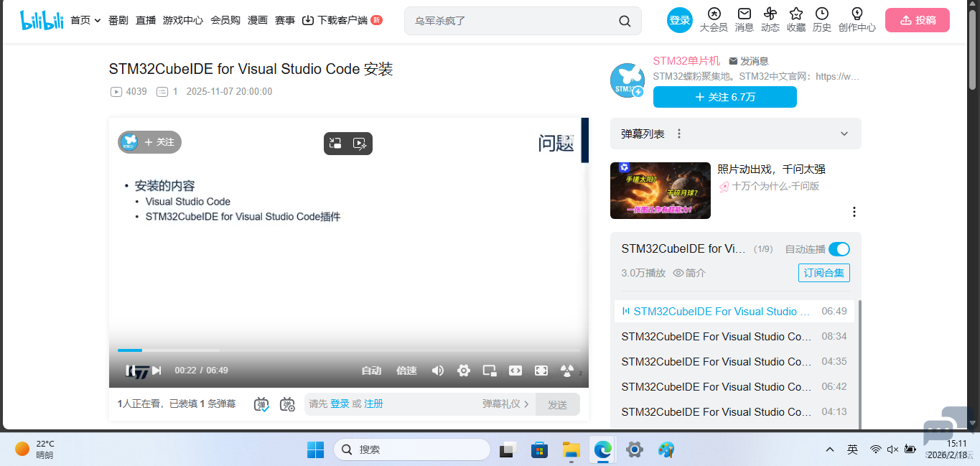
Task: Open File Explorer from taskbar
Action: [571, 449]
